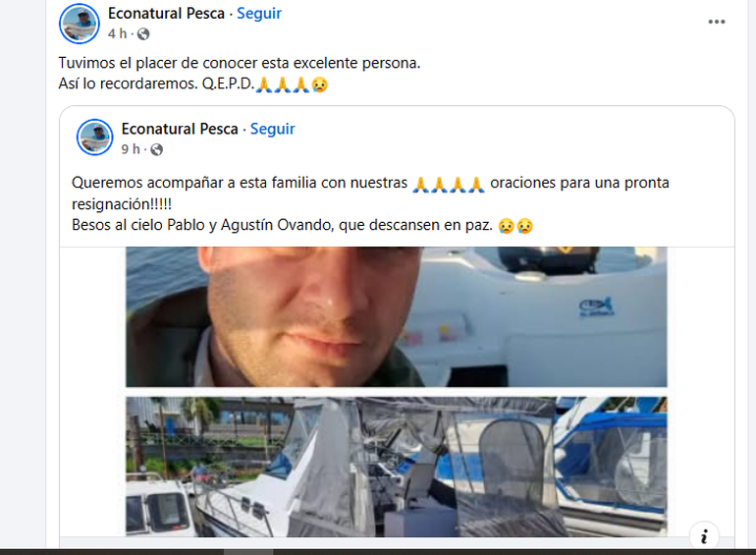Open the docked boats photo
The width and height of the screenshot is (756, 555).
coord(397,467)
